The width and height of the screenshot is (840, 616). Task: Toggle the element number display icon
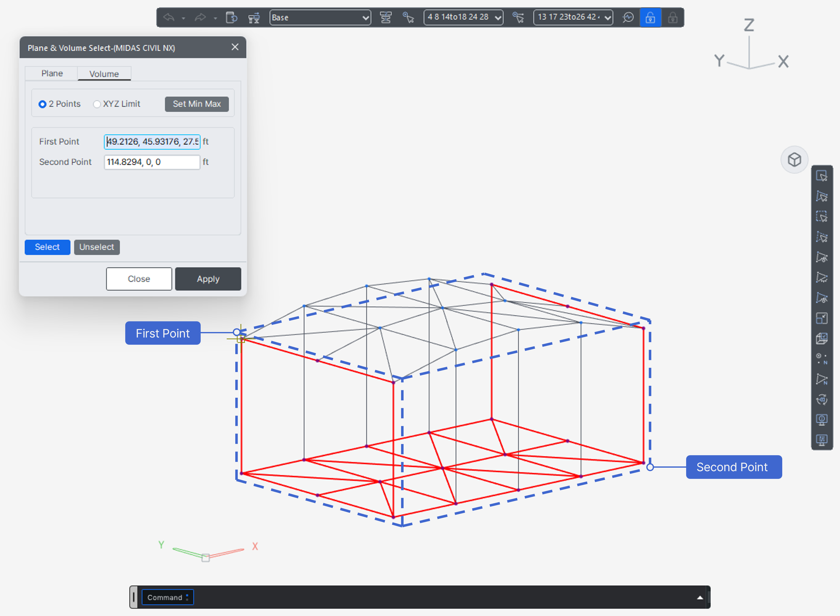coord(821,379)
